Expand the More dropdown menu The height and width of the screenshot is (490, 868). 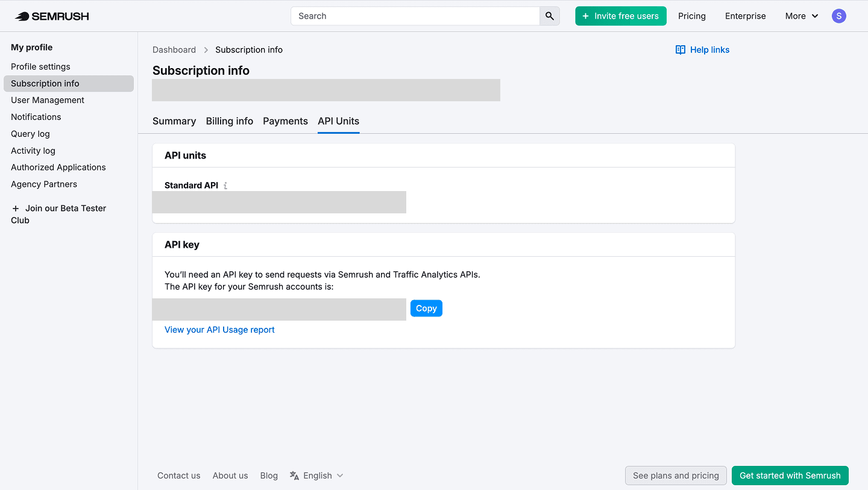[802, 16]
